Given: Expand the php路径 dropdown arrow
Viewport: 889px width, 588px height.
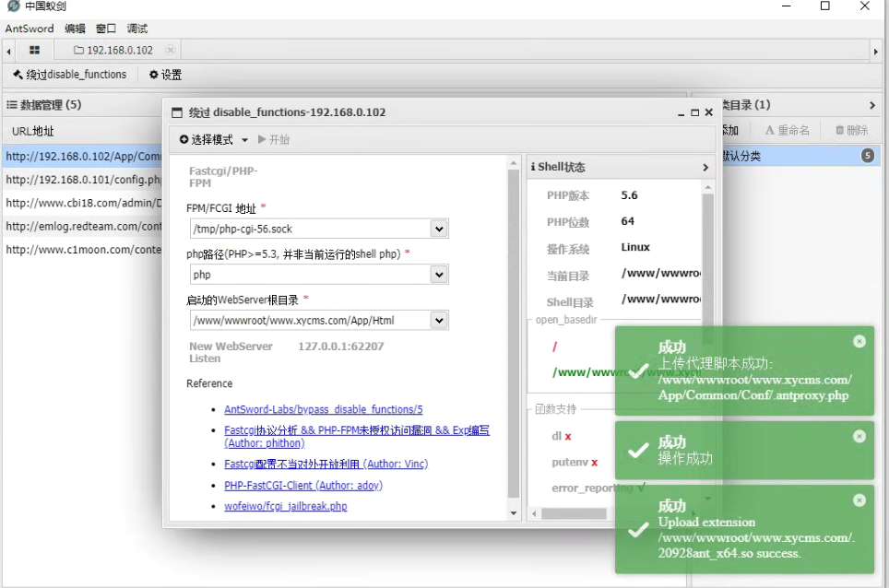Looking at the screenshot, I should pos(439,275).
